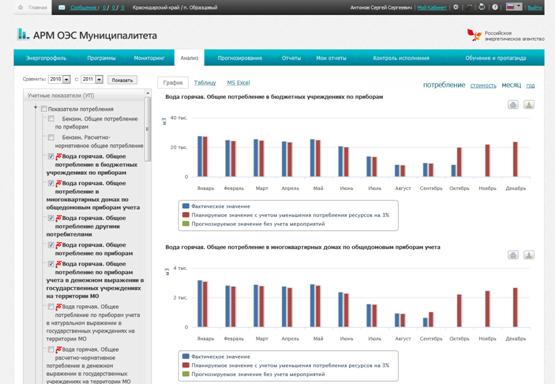Uncheck 'Вода горячая. Общее потребление по приборам'
The height and width of the screenshot is (384, 555).
[x=51, y=245]
